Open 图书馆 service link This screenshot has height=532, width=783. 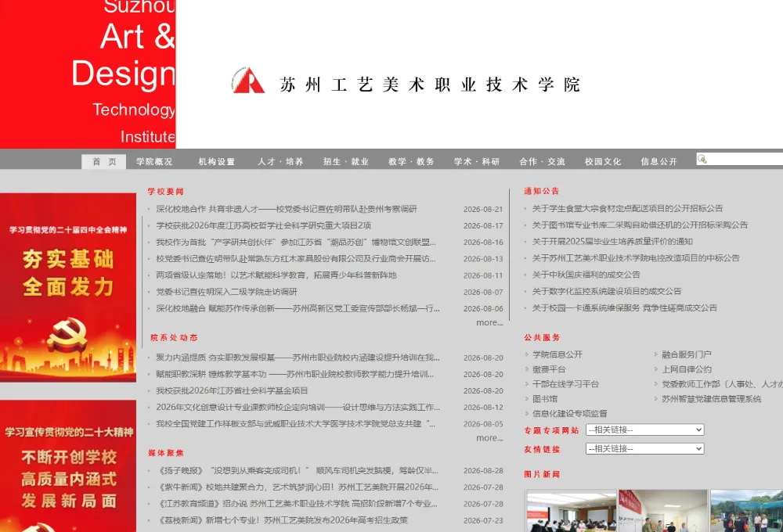545,399
